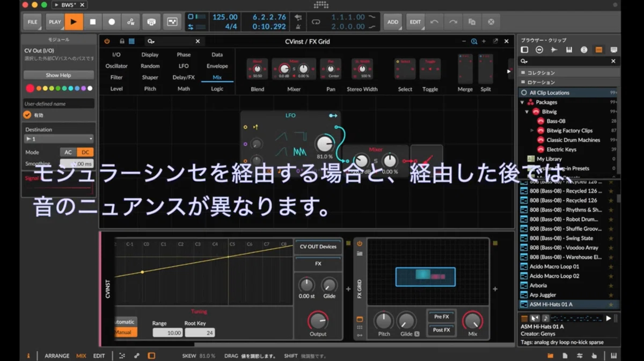Undo last action with arrow icon
644x361 pixels.
point(434,22)
